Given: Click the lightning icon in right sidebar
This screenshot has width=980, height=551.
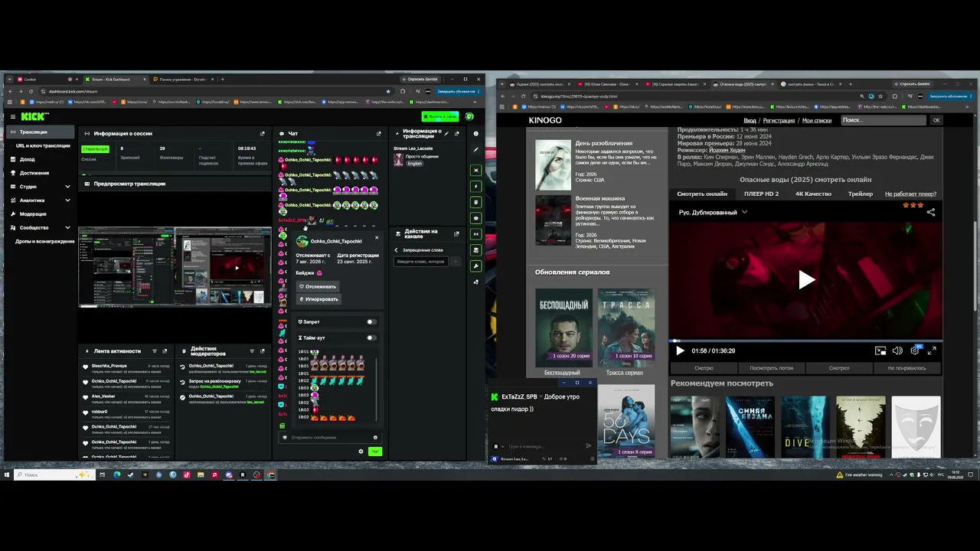Looking at the screenshot, I should click(476, 186).
